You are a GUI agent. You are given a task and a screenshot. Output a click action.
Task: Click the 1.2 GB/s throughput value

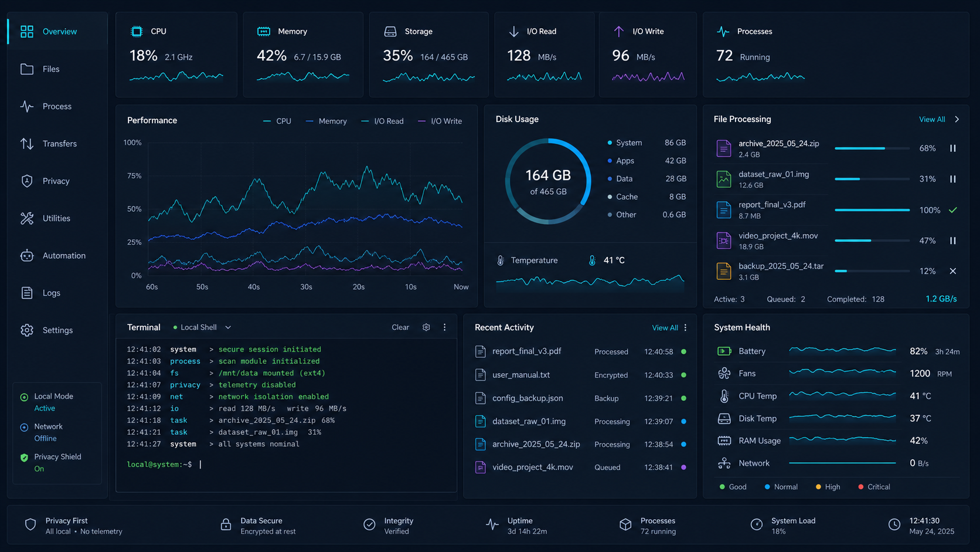(941, 299)
